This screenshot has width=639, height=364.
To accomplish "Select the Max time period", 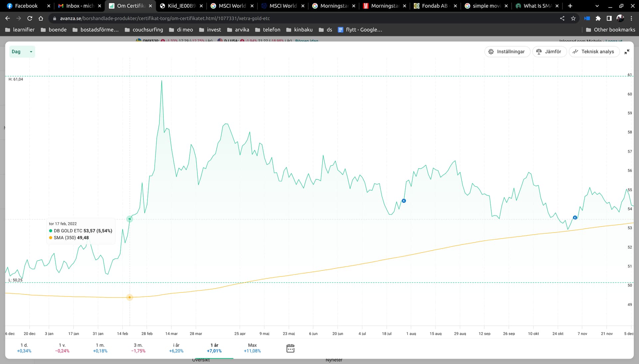I will point(252,348).
